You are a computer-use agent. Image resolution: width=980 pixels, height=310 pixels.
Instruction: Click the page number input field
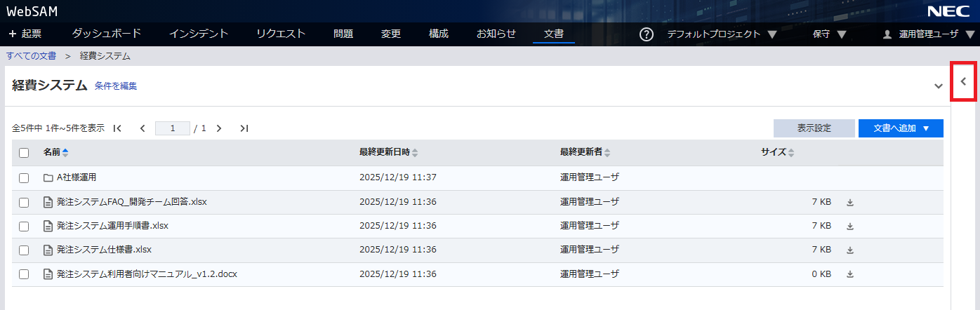173,128
